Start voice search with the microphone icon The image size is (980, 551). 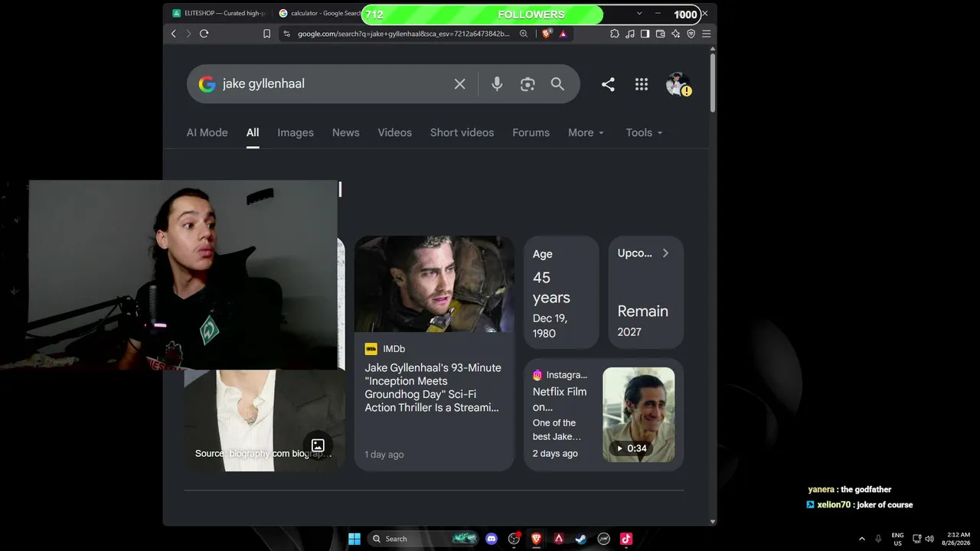coord(497,84)
